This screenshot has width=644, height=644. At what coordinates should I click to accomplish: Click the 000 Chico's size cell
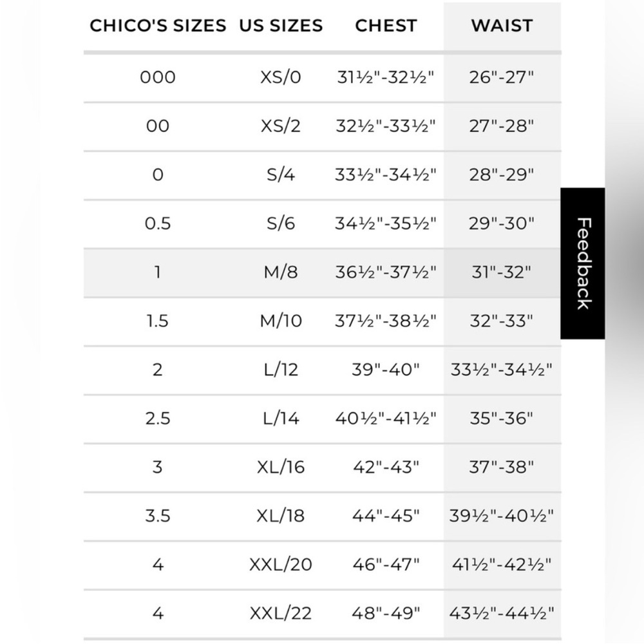pyautogui.click(x=158, y=77)
